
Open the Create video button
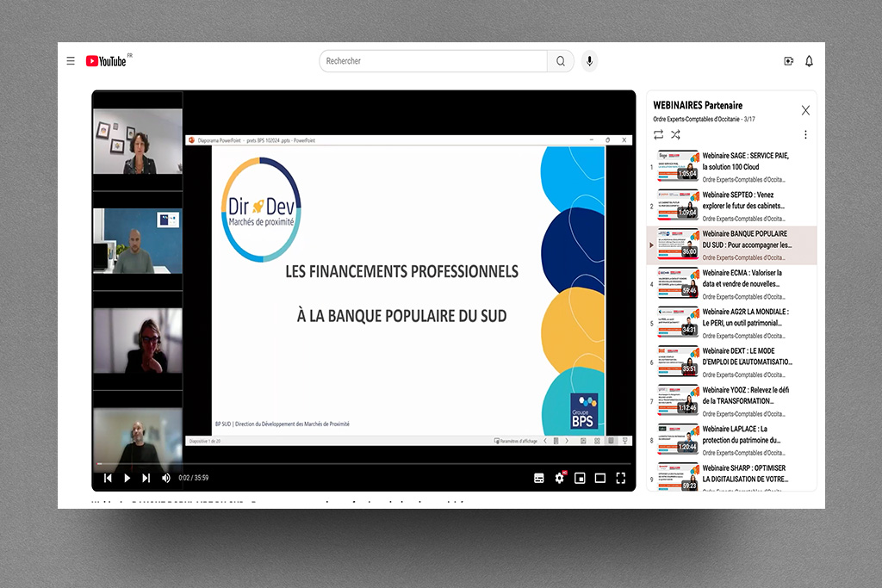[788, 61]
